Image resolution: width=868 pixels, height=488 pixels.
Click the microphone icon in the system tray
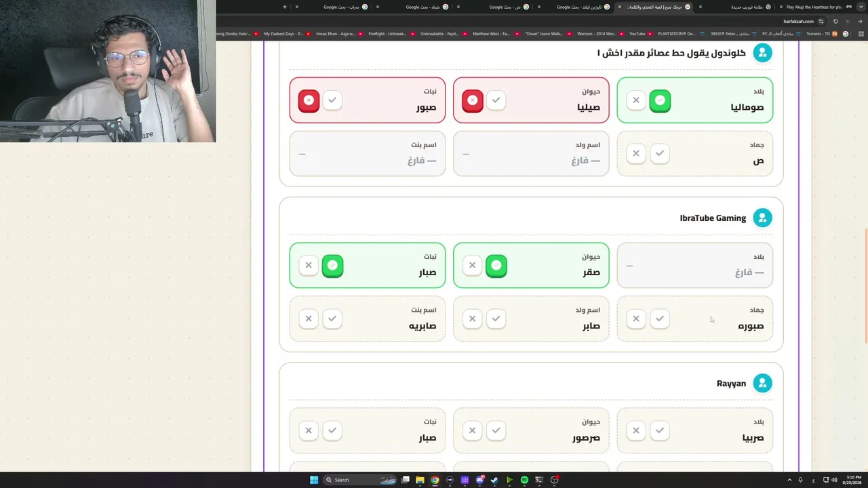800,480
